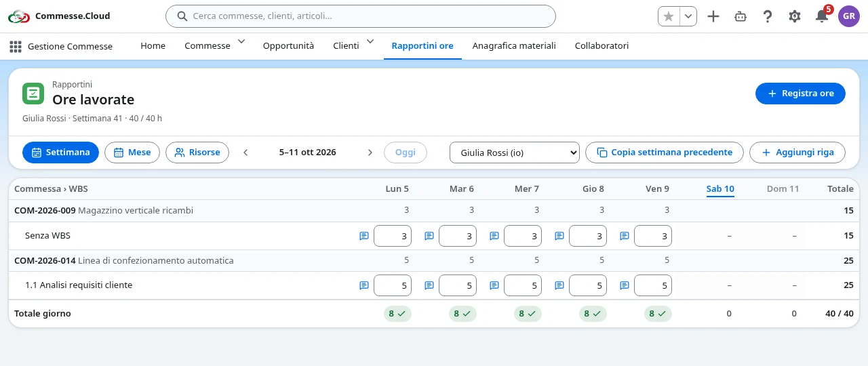
Task: Click the Aggiungi riga button
Action: (797, 152)
